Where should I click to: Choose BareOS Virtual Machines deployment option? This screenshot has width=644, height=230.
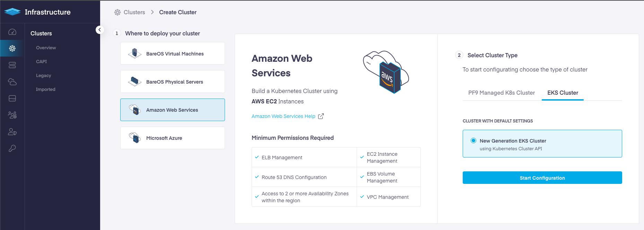tap(173, 53)
